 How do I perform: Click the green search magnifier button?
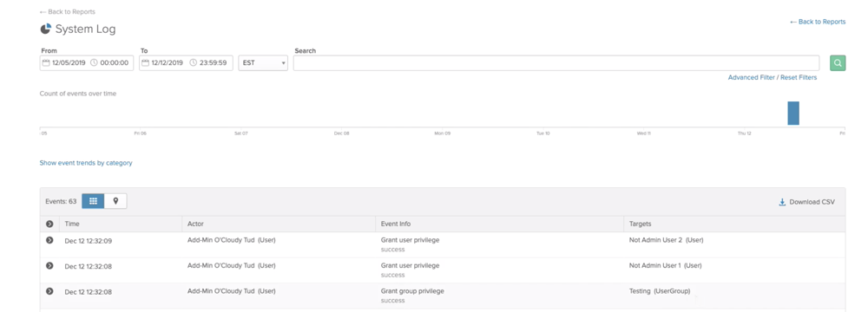point(838,63)
